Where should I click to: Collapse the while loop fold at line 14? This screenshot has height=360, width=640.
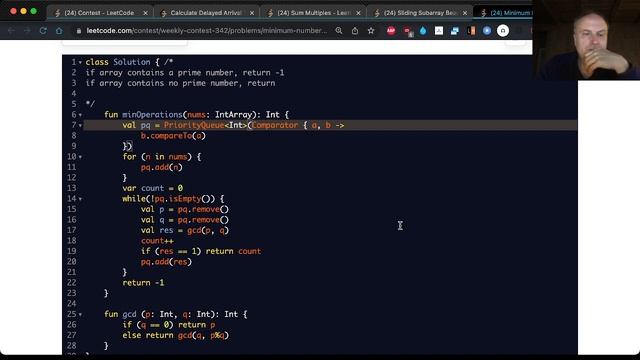(80, 199)
